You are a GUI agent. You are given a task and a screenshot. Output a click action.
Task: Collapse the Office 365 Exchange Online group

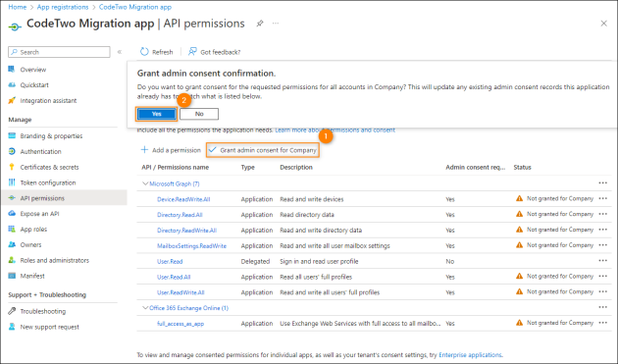coord(145,308)
